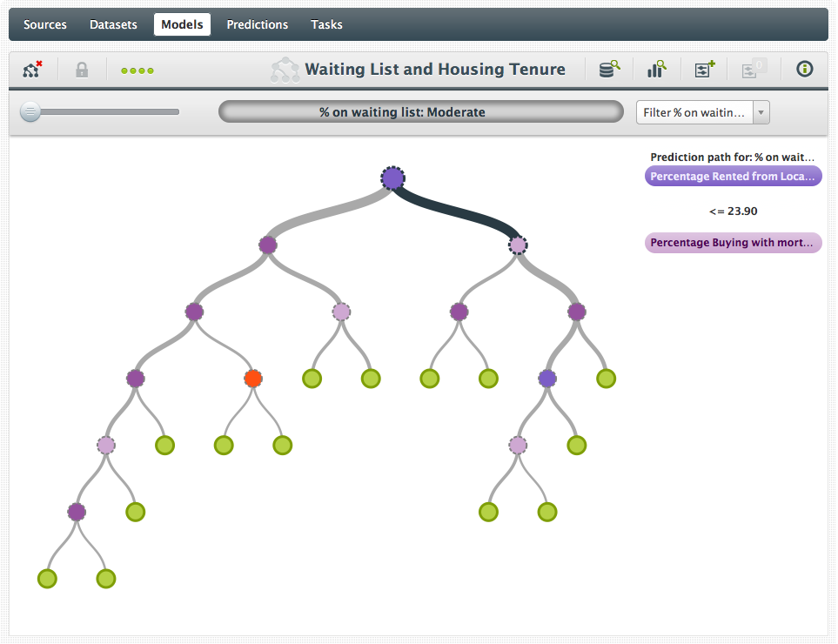Click the arrow on the filter combo box
The height and width of the screenshot is (644, 838).
tap(761, 112)
